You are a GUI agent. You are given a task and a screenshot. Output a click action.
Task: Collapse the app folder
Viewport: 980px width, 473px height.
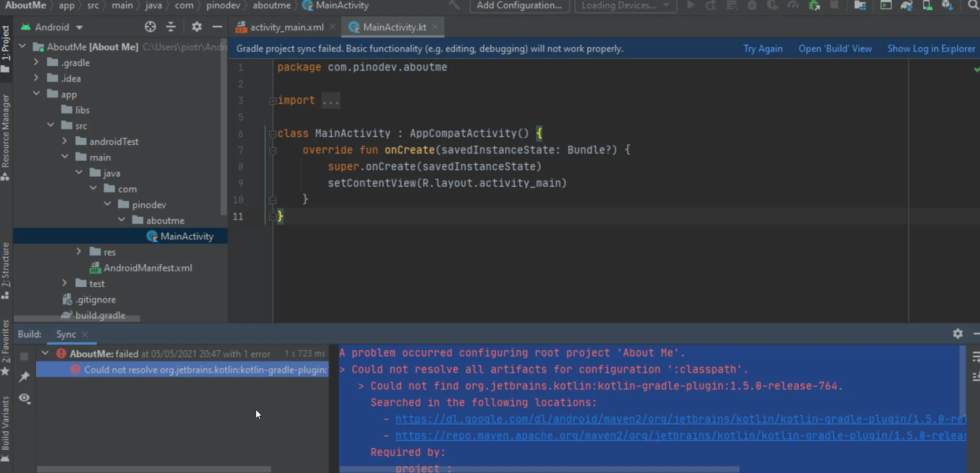point(36,94)
